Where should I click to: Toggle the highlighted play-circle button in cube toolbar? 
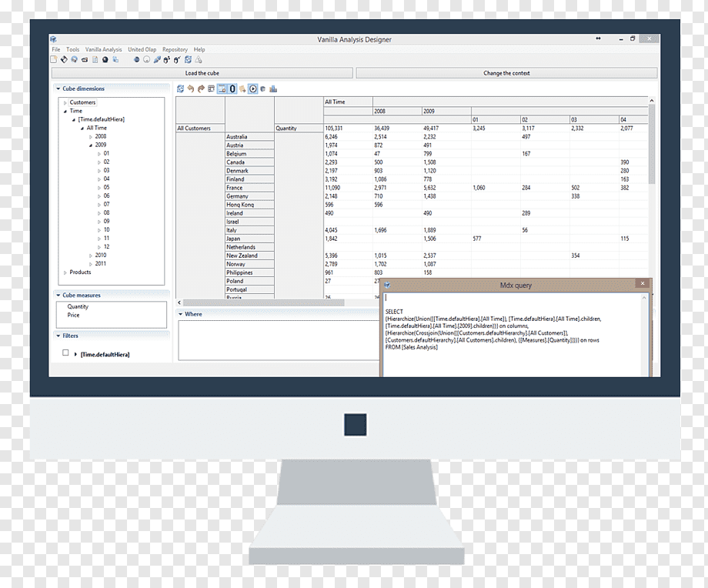point(253,89)
